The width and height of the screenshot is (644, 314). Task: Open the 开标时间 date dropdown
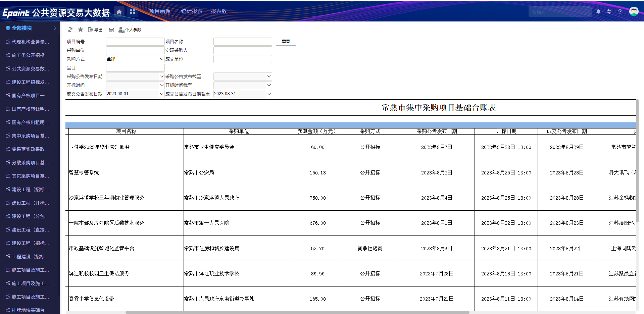135,85
